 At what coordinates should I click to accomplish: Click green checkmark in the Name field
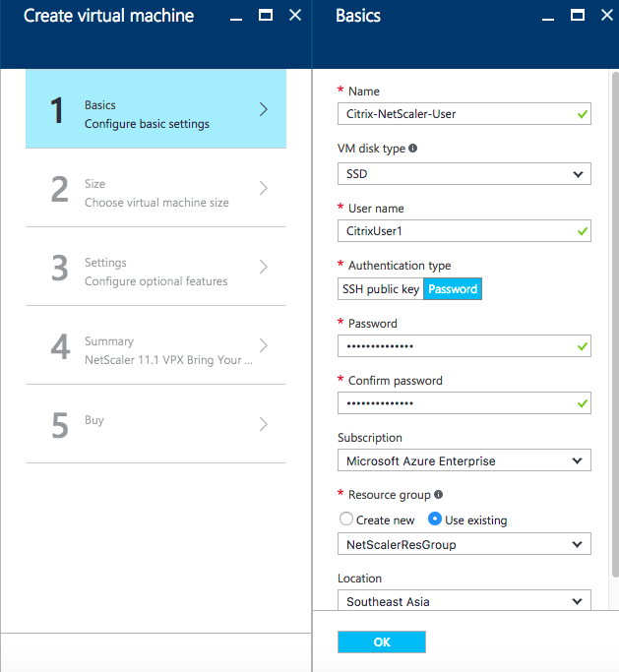[583, 114]
